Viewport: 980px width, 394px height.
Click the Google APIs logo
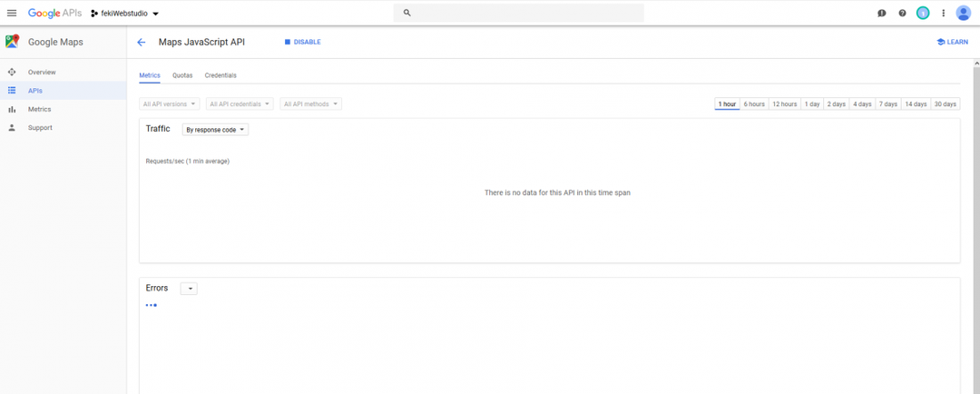tap(54, 13)
